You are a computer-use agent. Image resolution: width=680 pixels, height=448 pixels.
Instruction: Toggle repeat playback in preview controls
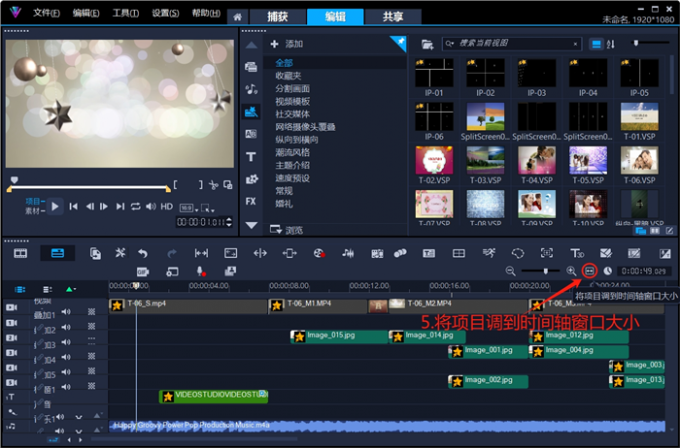click(135, 206)
